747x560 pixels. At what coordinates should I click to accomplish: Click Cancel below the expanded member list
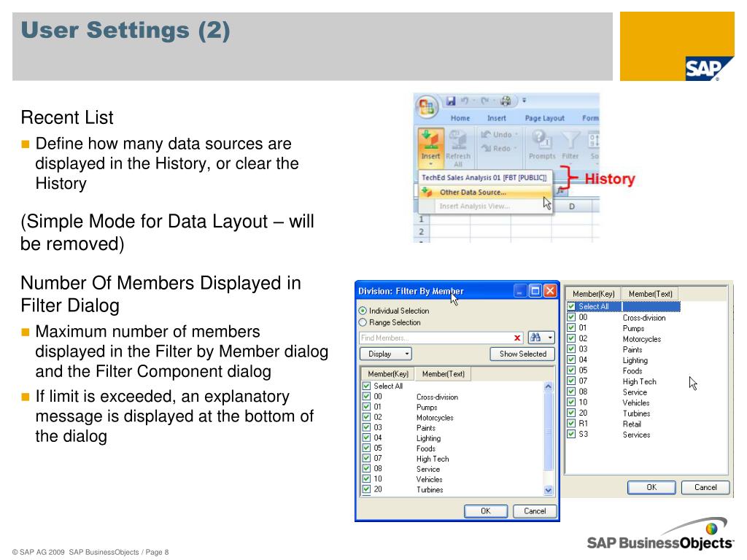click(x=705, y=487)
